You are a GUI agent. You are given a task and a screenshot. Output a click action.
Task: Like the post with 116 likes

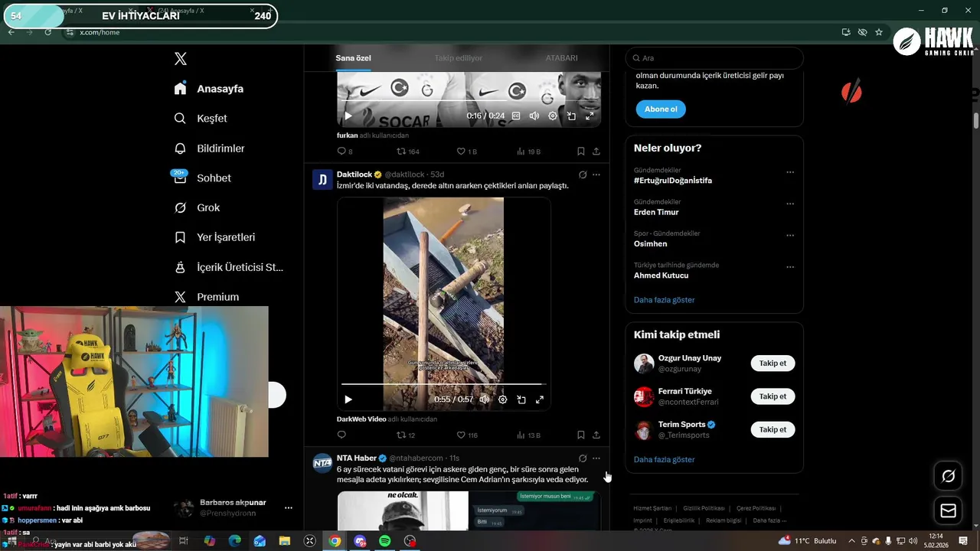467,435
